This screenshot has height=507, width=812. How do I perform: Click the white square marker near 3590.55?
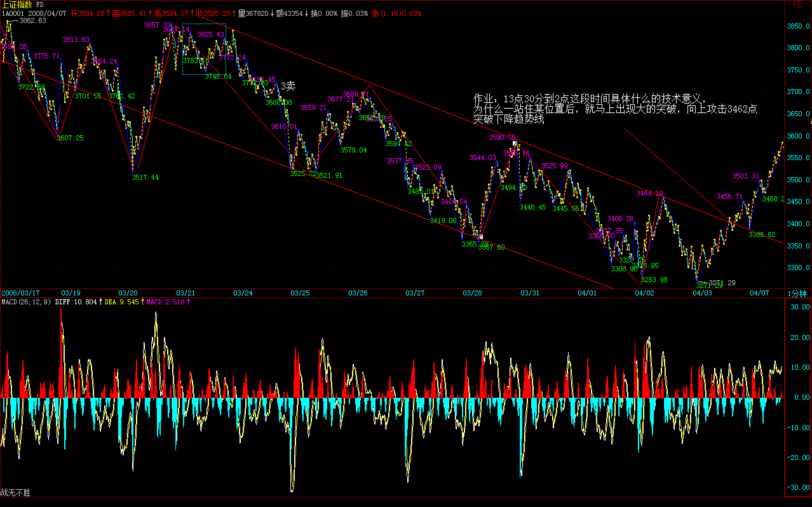point(515,144)
